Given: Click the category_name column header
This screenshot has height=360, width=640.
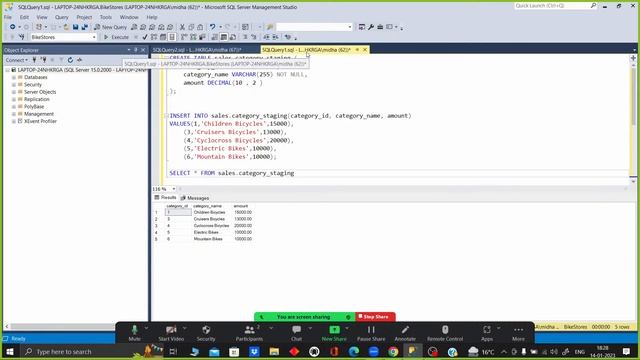Looking at the screenshot, I should [x=207, y=206].
